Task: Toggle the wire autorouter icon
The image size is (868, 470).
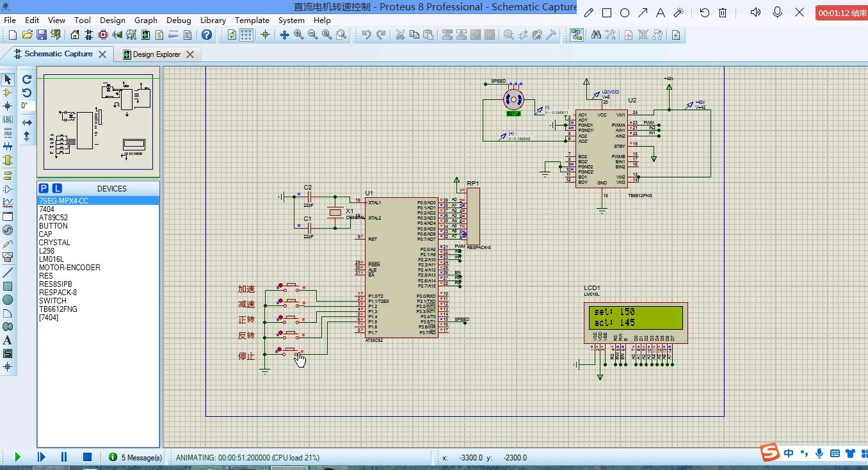Action: (576, 35)
